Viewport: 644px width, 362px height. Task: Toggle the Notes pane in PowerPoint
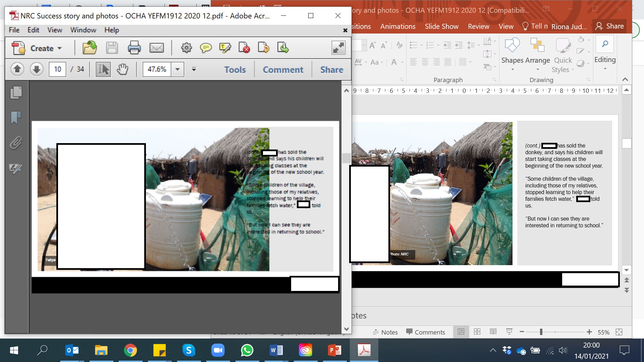(x=385, y=332)
